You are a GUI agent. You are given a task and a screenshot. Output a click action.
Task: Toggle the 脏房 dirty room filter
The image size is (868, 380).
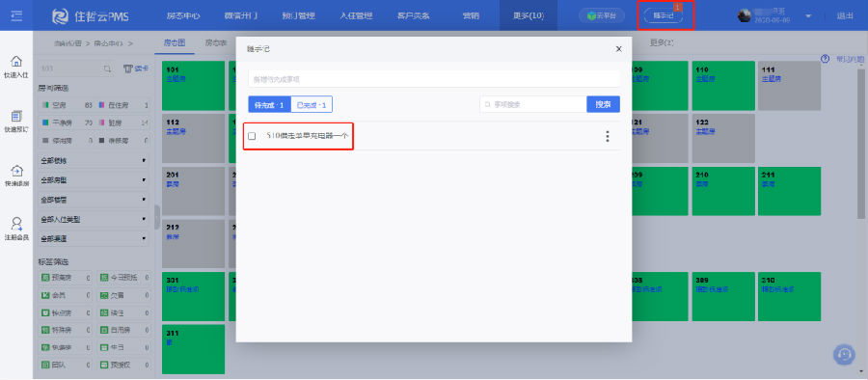tap(122, 122)
